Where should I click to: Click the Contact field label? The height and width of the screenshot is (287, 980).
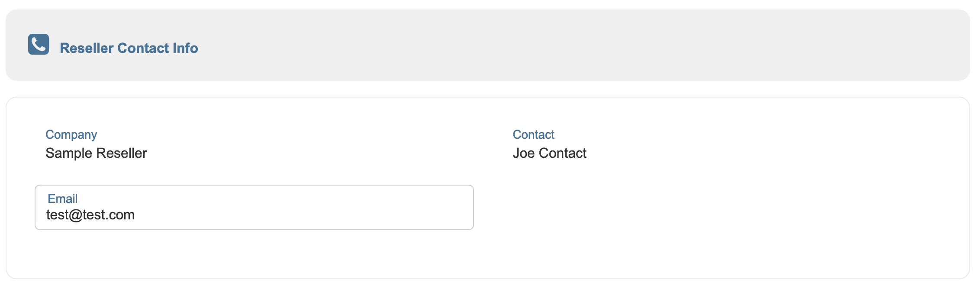coord(533,135)
